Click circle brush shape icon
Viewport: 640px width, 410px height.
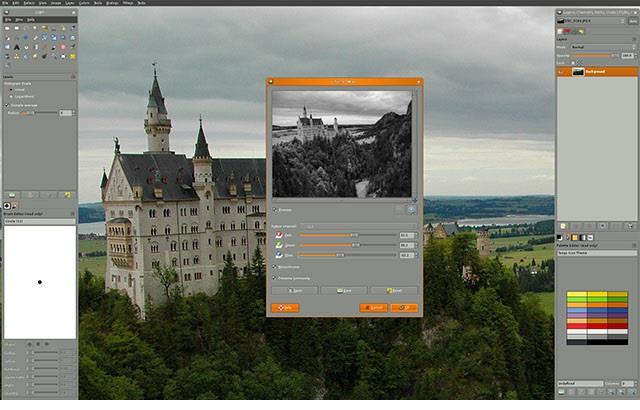point(29,344)
